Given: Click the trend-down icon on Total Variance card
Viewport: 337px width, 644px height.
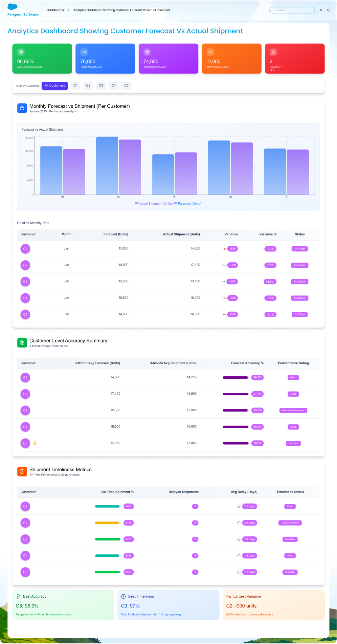Looking at the screenshot, I should [210, 52].
